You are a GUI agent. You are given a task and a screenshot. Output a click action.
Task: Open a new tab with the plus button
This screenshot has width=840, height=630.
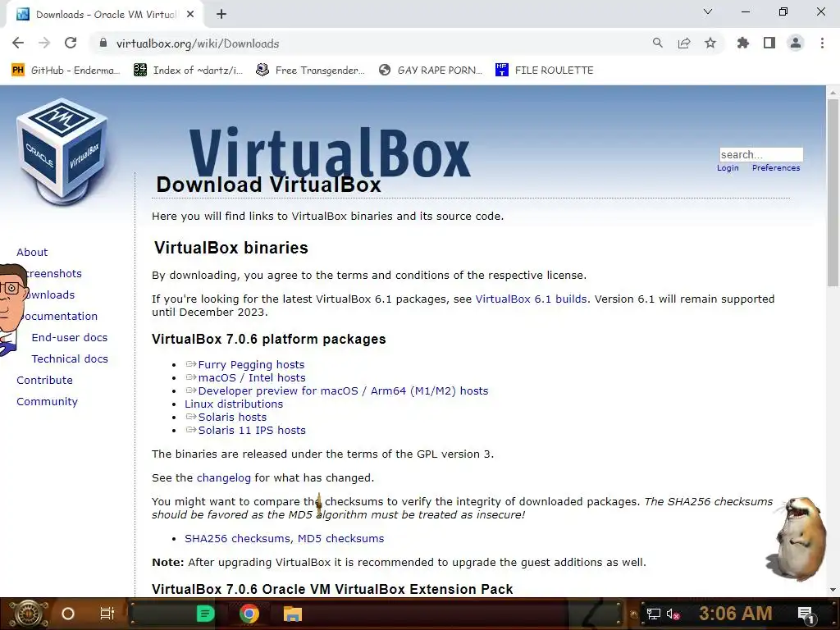click(x=221, y=15)
